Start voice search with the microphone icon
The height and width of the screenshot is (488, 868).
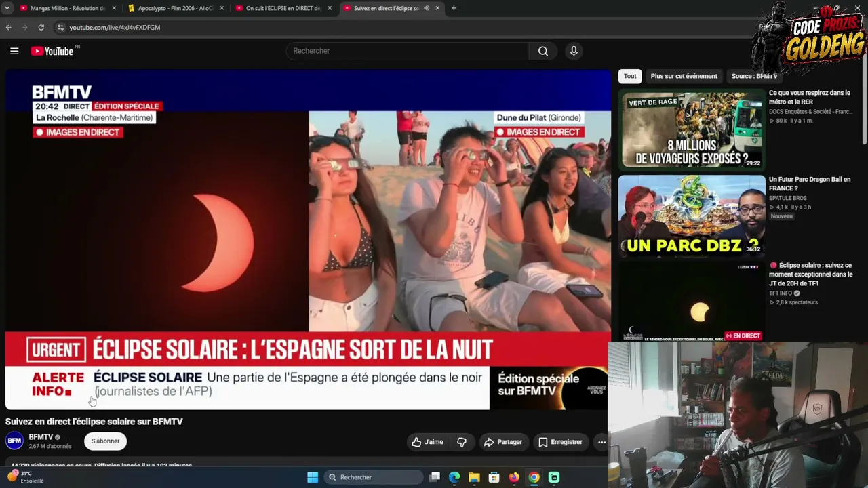[x=574, y=51]
